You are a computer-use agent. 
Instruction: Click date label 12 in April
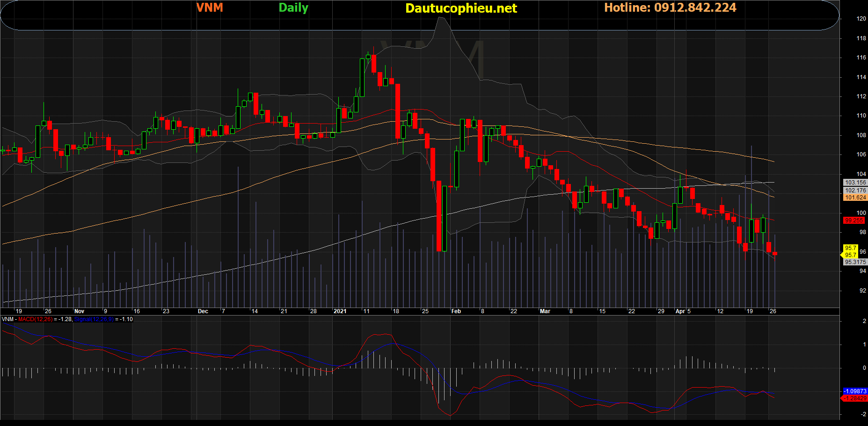(720, 311)
